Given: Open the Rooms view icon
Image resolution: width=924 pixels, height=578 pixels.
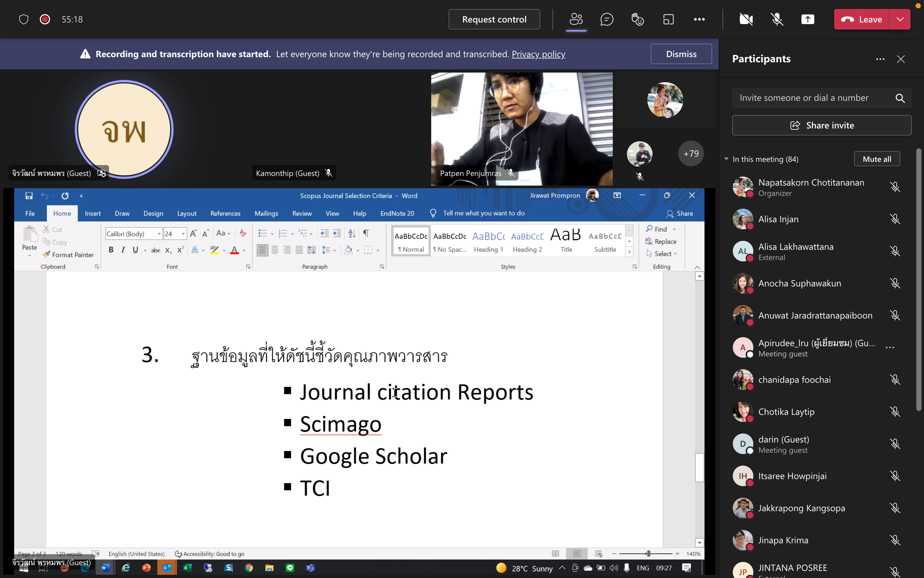Looking at the screenshot, I should click(669, 20).
